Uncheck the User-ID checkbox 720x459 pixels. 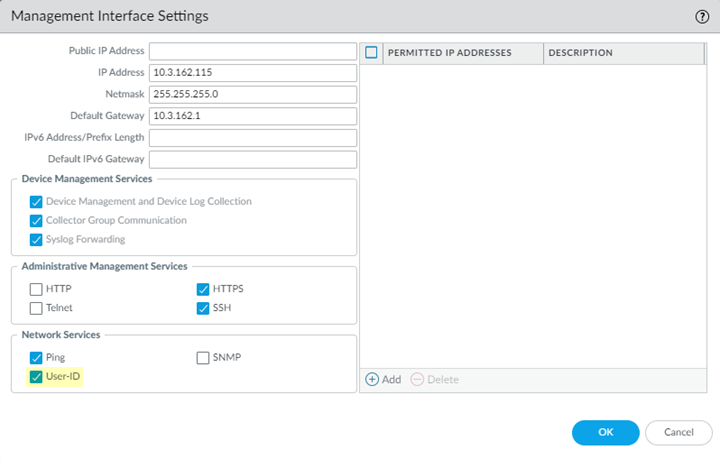36,377
